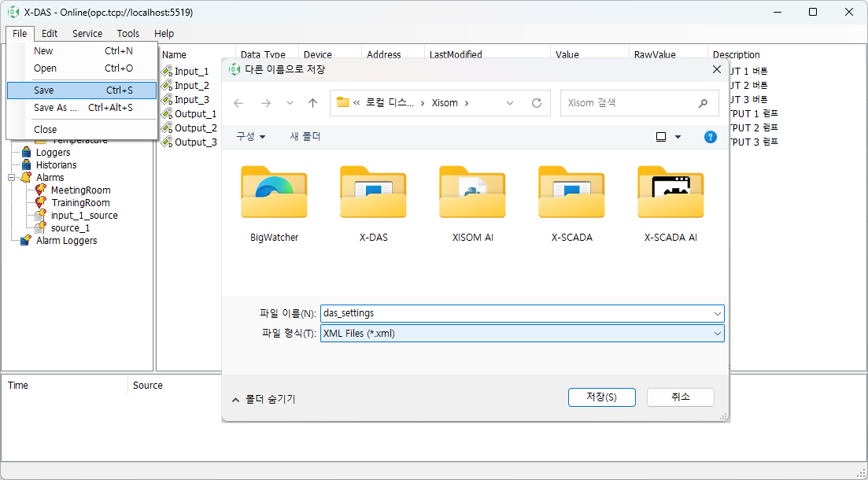The height and width of the screenshot is (480, 868).
Task: Open the 구성 (Organize) dropdown
Action: pyautogui.click(x=250, y=136)
